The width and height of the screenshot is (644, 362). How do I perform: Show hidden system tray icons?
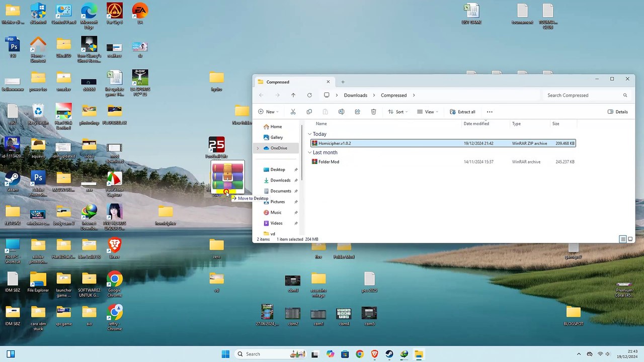click(x=579, y=354)
